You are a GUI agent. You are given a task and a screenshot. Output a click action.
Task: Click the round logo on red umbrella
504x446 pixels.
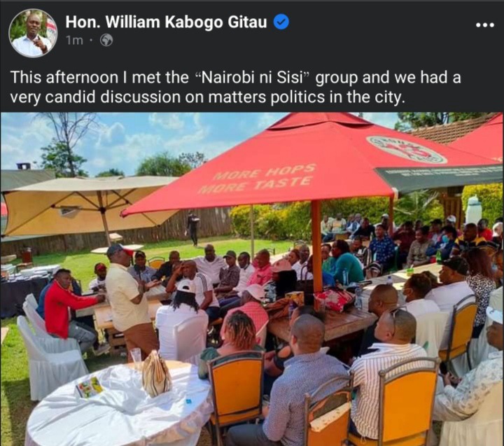(406, 149)
